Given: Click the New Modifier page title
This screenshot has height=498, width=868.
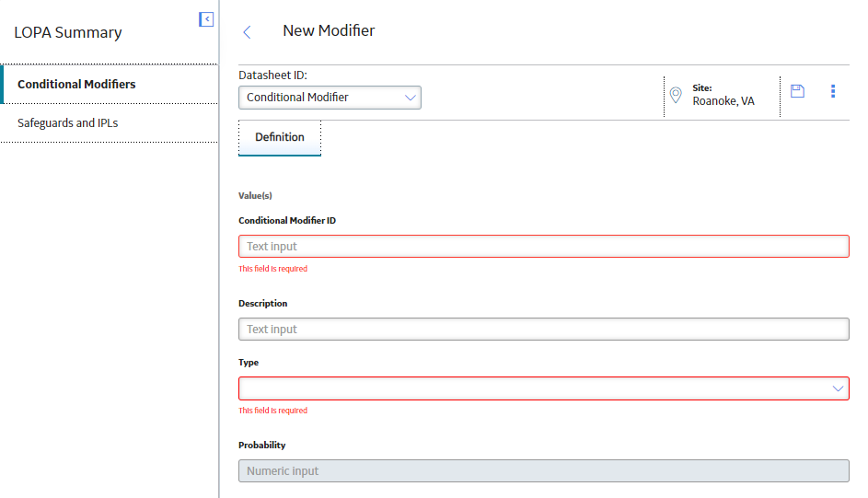Looking at the screenshot, I should 329,30.
